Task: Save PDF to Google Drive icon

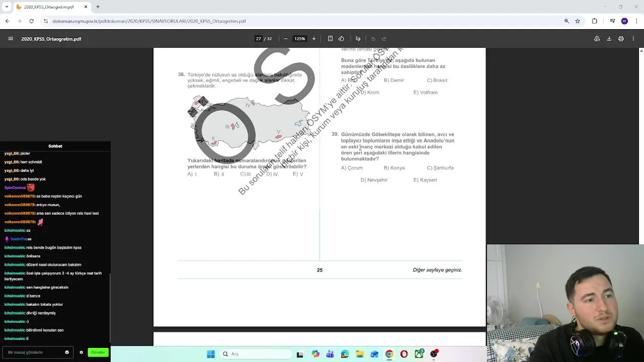Action: coord(597,39)
